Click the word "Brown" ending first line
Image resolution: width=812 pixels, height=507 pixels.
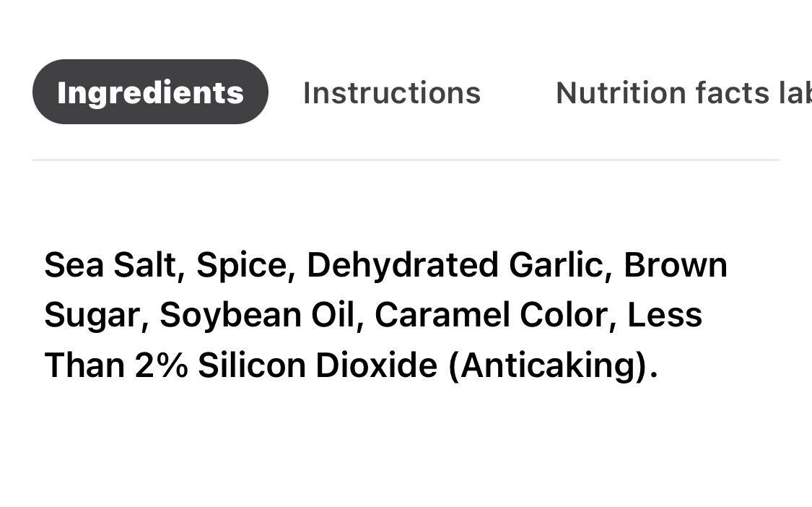[676, 265]
